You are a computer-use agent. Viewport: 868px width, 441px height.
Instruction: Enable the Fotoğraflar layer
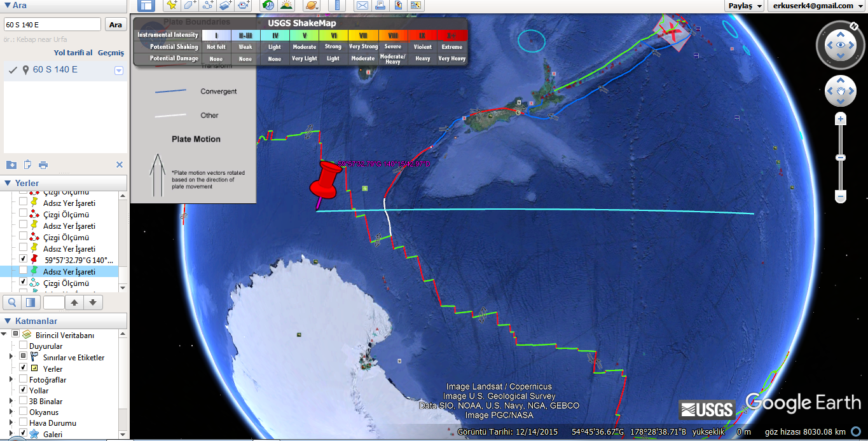[24, 379]
